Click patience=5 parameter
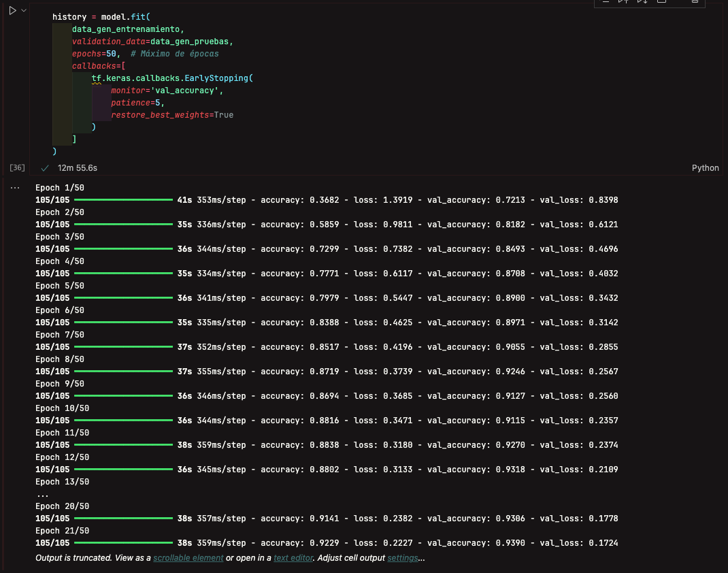 (137, 103)
